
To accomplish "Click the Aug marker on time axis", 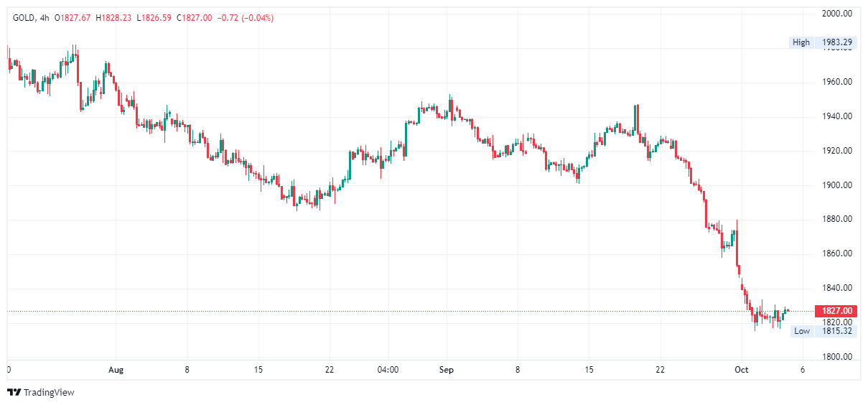I will click(x=116, y=370).
